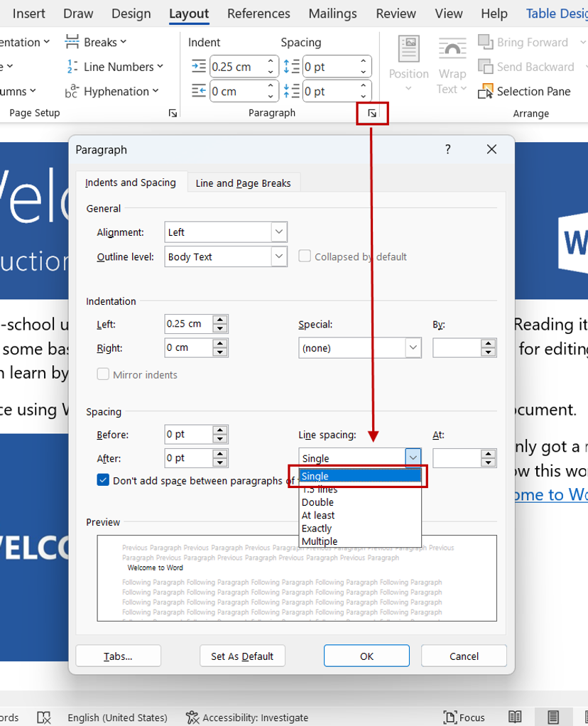Open the Alignment dropdown
This screenshot has height=726, width=588.
tap(277, 232)
